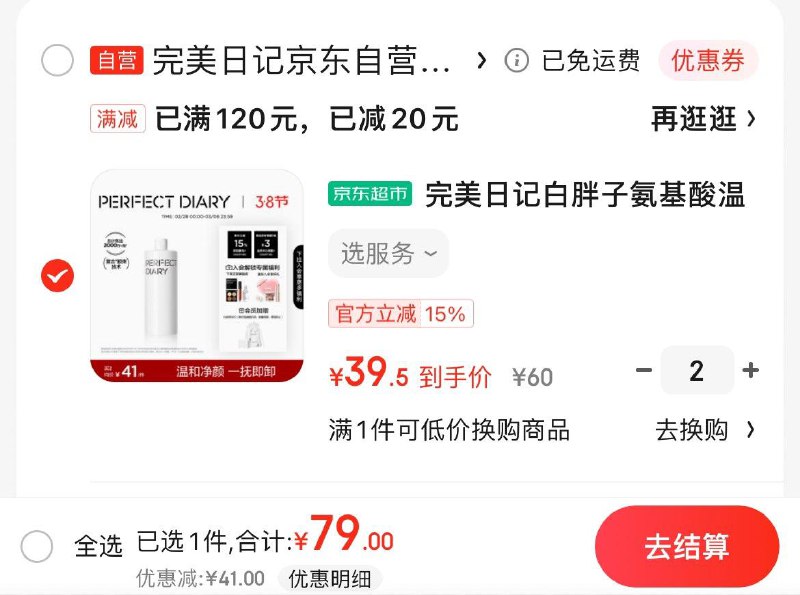
Task: Uncheck the selected product checkbox
Action: pyautogui.click(x=57, y=276)
